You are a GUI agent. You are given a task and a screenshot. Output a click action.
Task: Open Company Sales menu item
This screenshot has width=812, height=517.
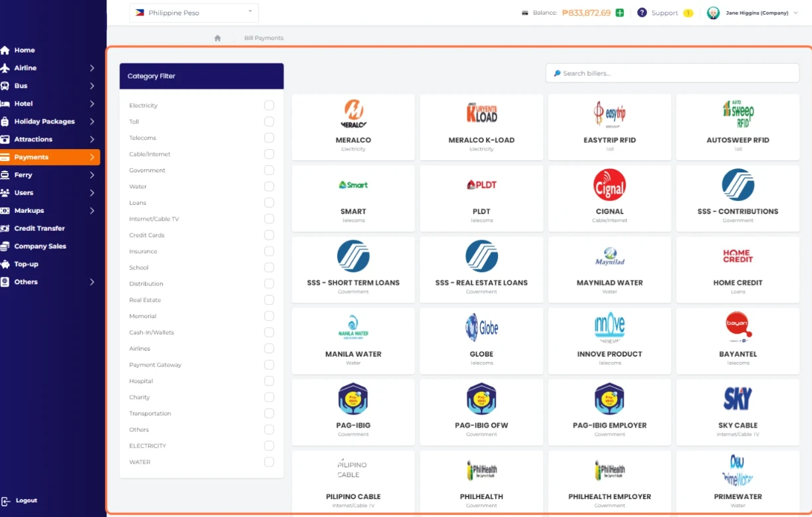40,246
